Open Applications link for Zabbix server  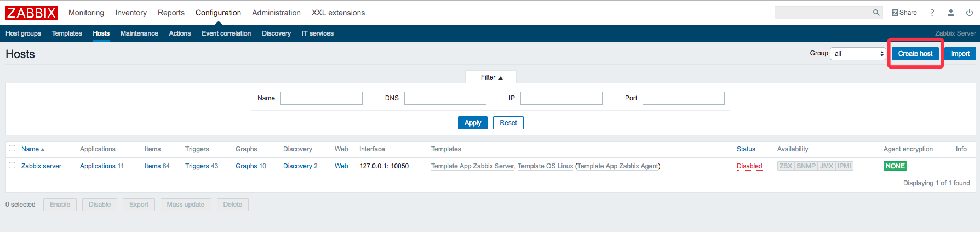point(98,166)
